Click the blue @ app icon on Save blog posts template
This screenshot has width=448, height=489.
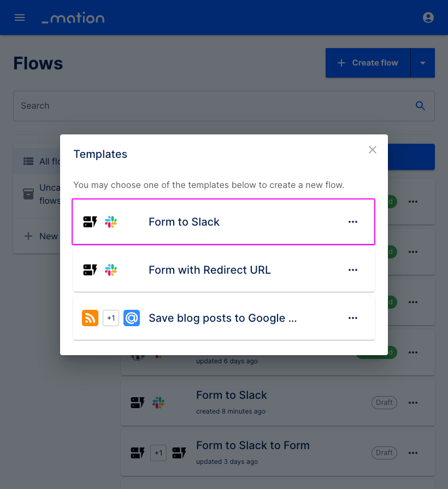point(131,318)
